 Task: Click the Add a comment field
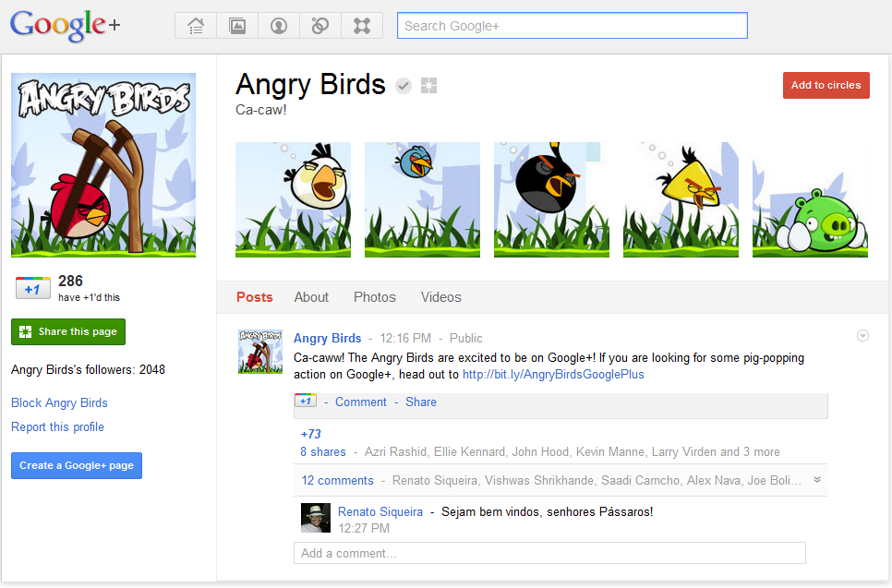pos(549,553)
